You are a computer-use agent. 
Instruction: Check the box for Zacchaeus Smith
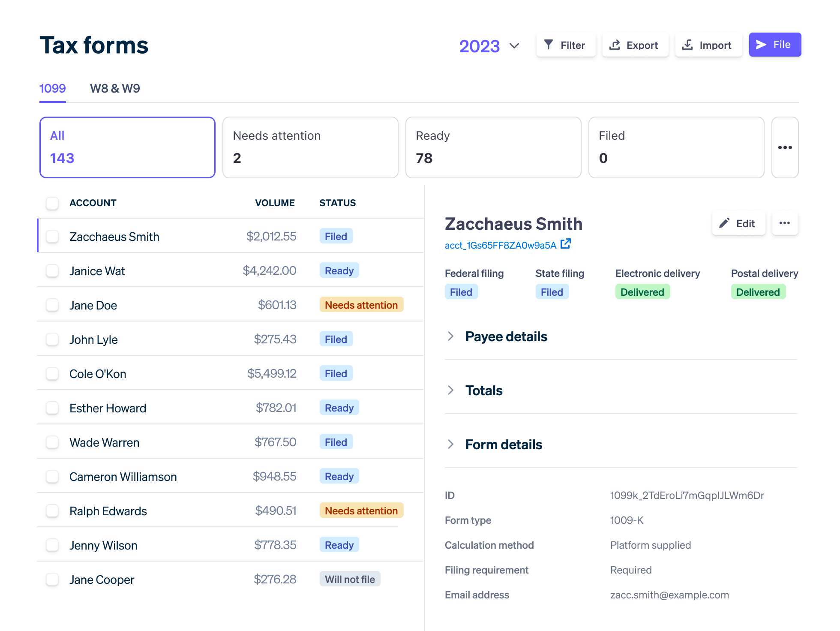coord(52,236)
